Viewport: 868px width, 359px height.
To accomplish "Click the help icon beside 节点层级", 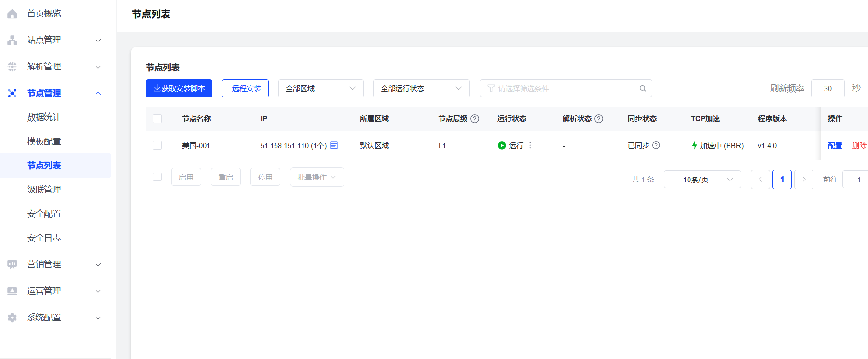I will tap(475, 119).
